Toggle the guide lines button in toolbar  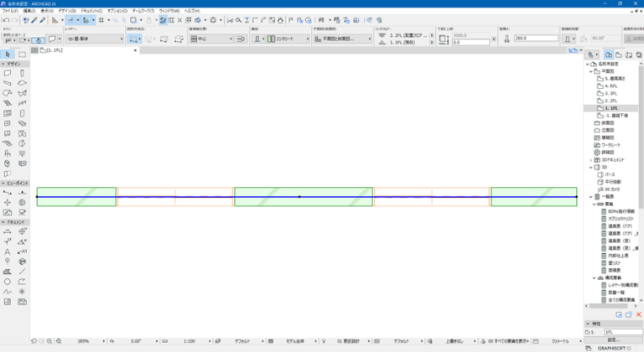[70, 20]
